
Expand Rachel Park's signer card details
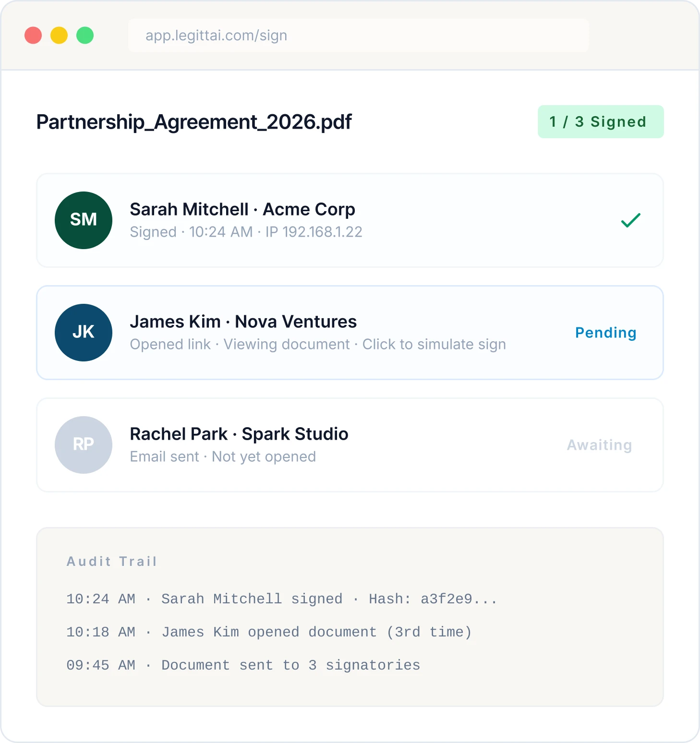point(350,444)
